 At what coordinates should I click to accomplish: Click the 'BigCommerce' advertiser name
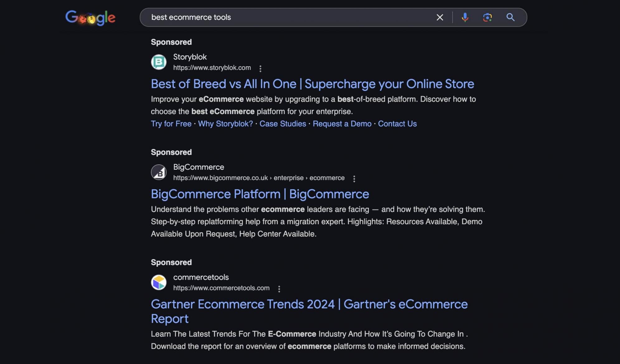199,167
